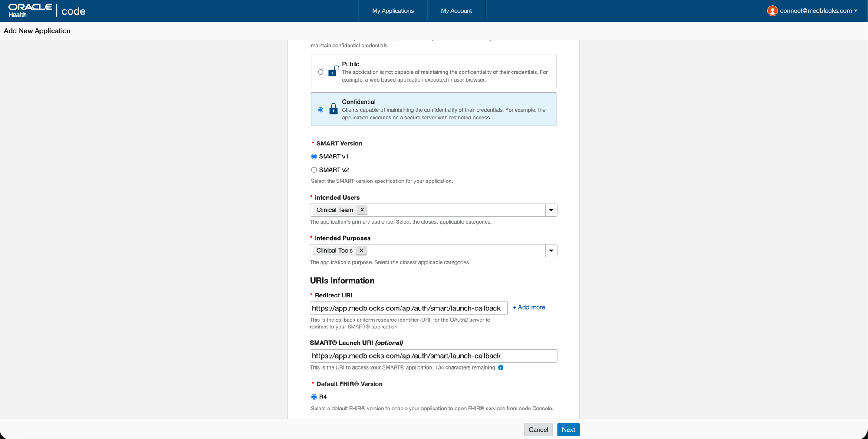Click the user avatar icon
This screenshot has width=868, height=439.
(x=772, y=11)
